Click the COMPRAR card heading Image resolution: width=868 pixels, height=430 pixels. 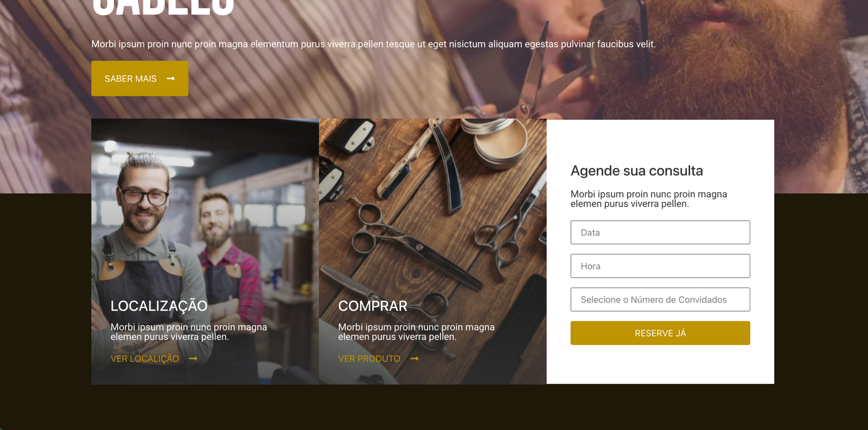pos(373,306)
